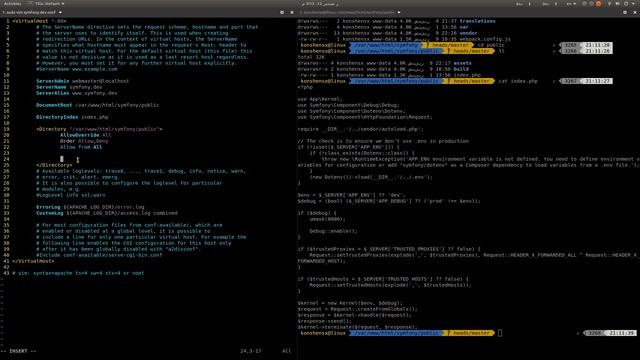Click the 'cd public' command text
Image resolution: width=640 pixels, height=360 pixels.
tap(491, 45)
